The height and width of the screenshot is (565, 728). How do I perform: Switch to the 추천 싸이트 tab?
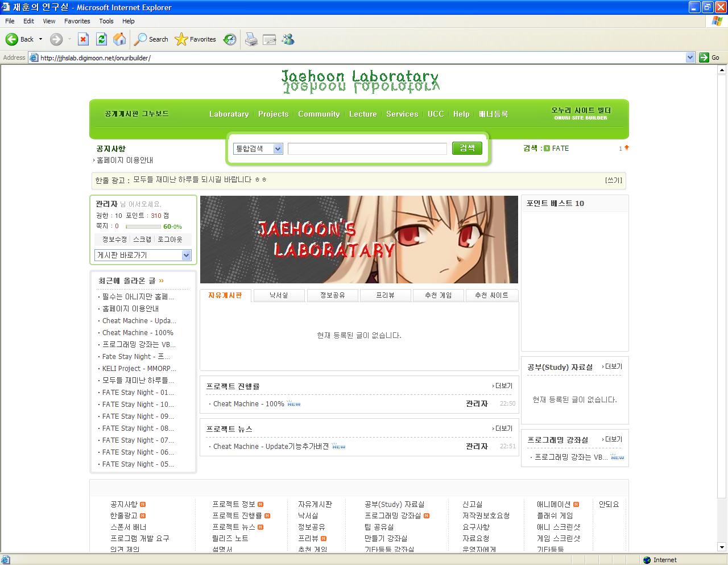coord(491,295)
